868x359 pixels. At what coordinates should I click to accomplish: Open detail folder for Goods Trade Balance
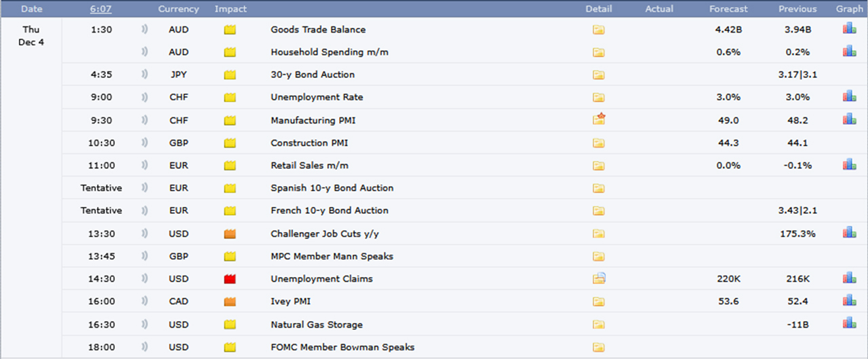[598, 30]
